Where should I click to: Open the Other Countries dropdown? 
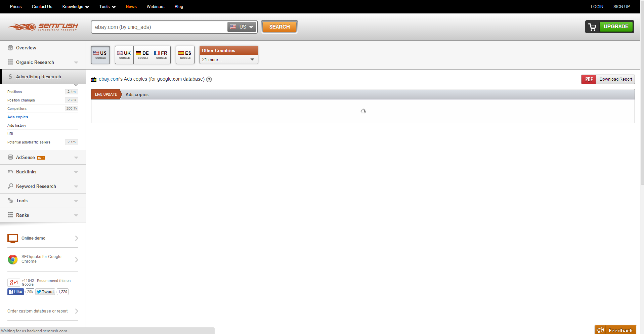click(229, 59)
